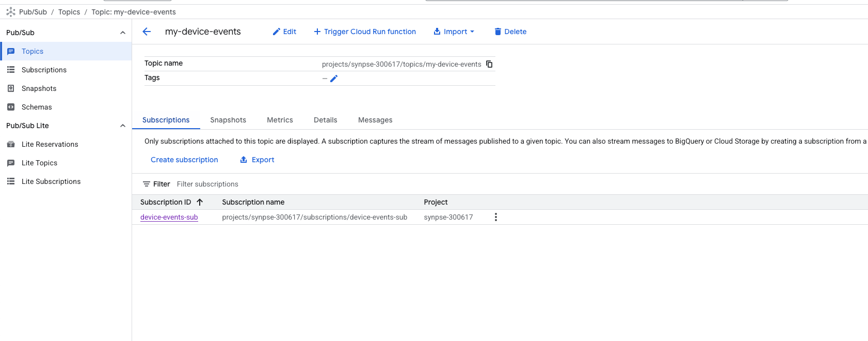Switch to the Details tab
Screen dimensions: 868x341
(x=326, y=120)
